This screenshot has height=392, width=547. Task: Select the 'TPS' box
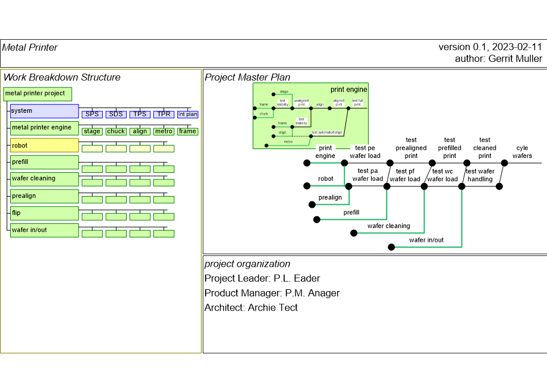(x=140, y=114)
